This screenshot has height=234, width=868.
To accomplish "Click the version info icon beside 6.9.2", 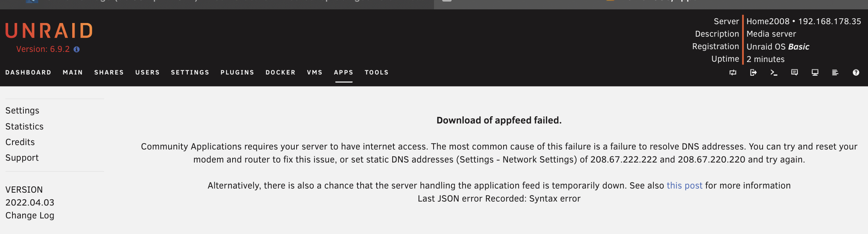I will (76, 49).
